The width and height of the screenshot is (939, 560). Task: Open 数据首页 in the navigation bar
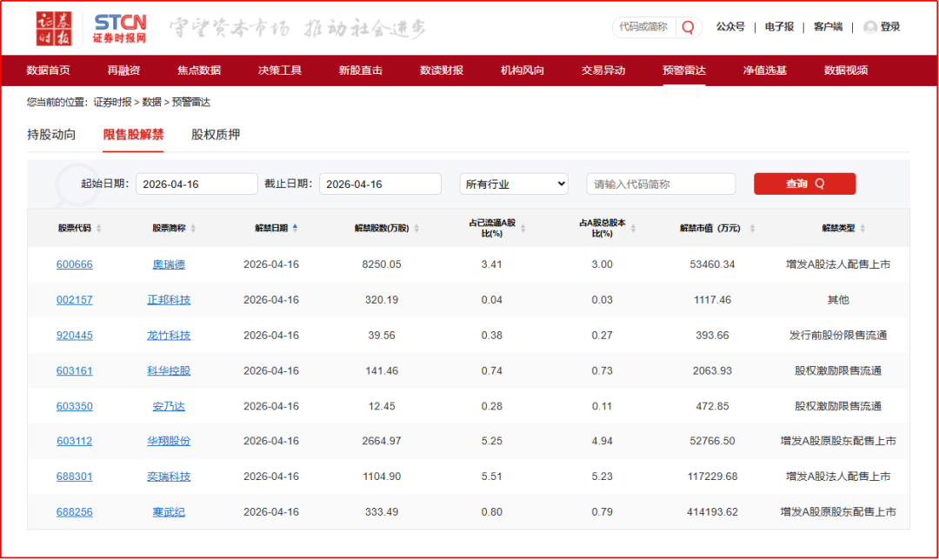click(48, 70)
